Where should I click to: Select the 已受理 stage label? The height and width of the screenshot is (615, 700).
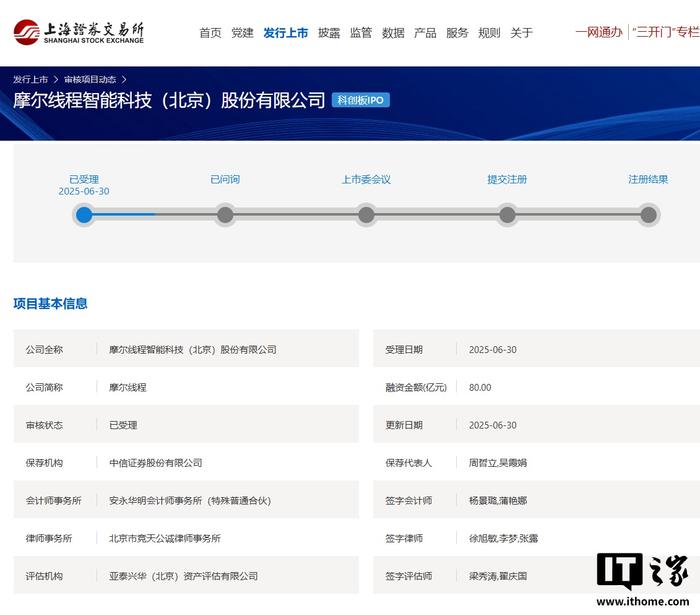click(84, 179)
